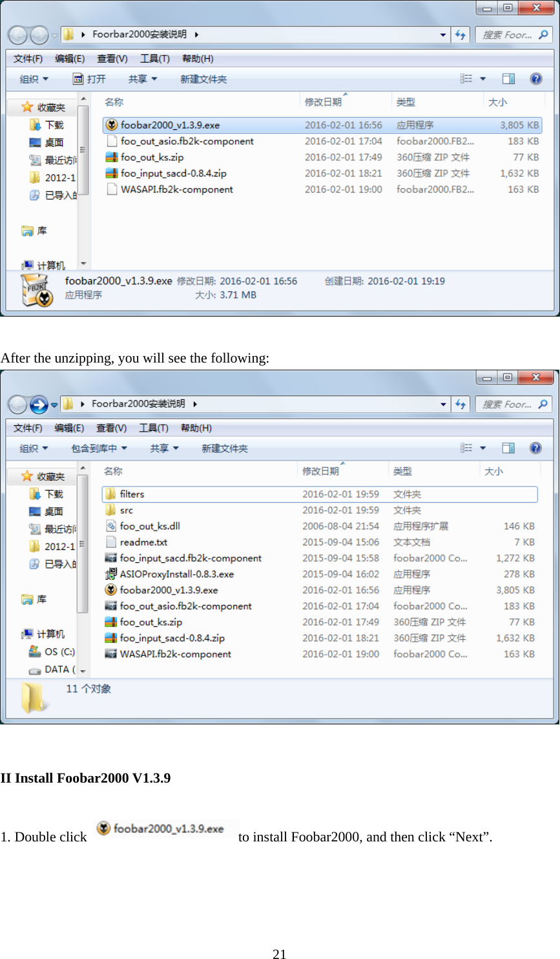Select ASIOProxyInstall-0.8.3.exe icon in bottom window
This screenshot has height=959, width=560.
click(110, 574)
